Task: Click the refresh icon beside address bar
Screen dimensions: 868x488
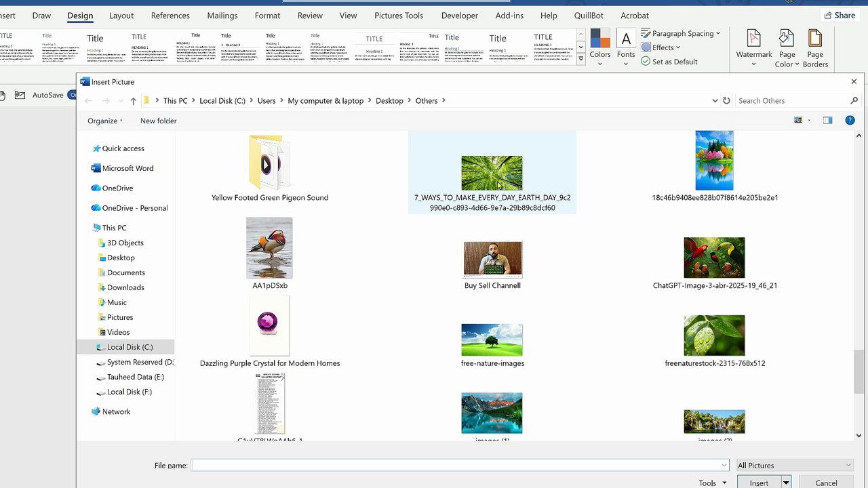Action: point(726,100)
